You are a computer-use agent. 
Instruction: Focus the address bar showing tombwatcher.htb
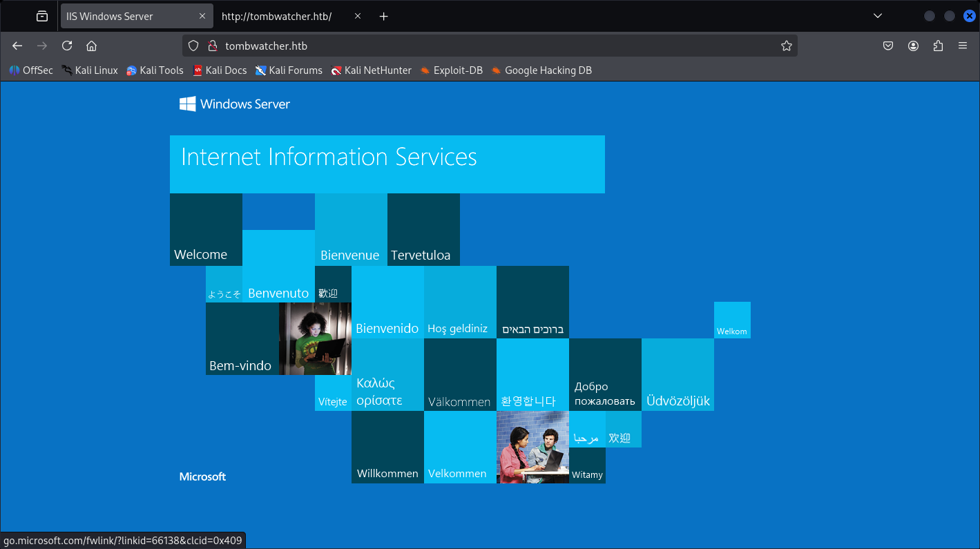(x=490, y=46)
